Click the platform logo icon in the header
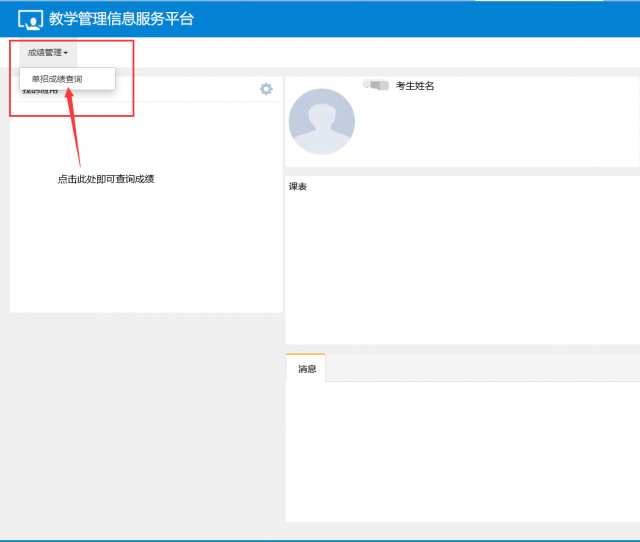 (30, 19)
